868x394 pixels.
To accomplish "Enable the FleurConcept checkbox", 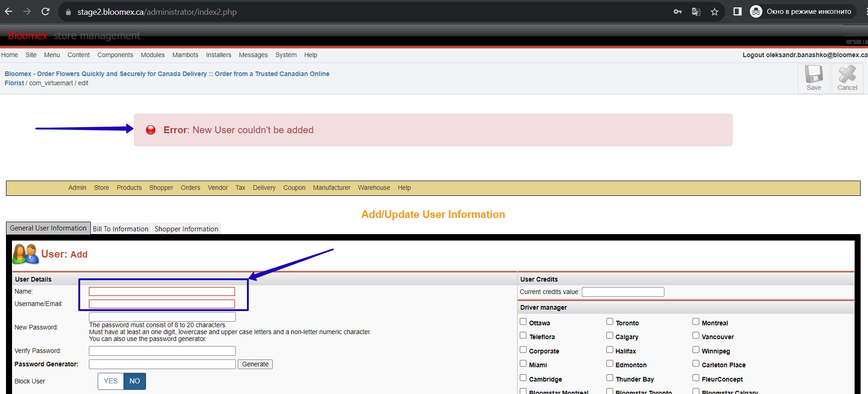I will 696,378.
